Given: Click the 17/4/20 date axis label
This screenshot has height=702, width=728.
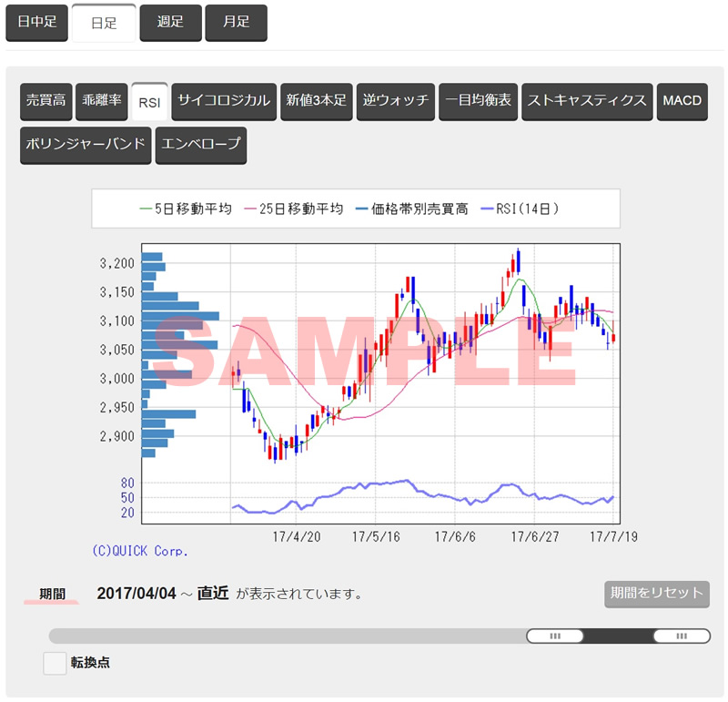Looking at the screenshot, I should point(297,537).
